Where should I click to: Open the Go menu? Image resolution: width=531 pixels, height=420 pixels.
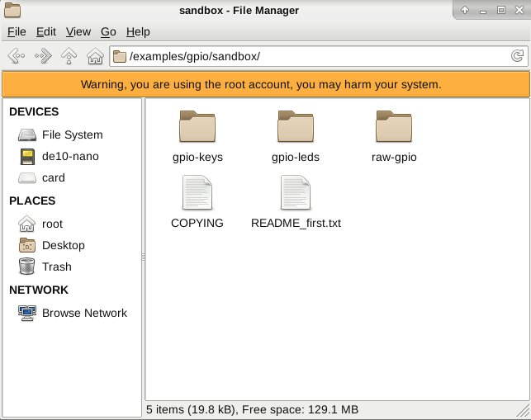(108, 32)
